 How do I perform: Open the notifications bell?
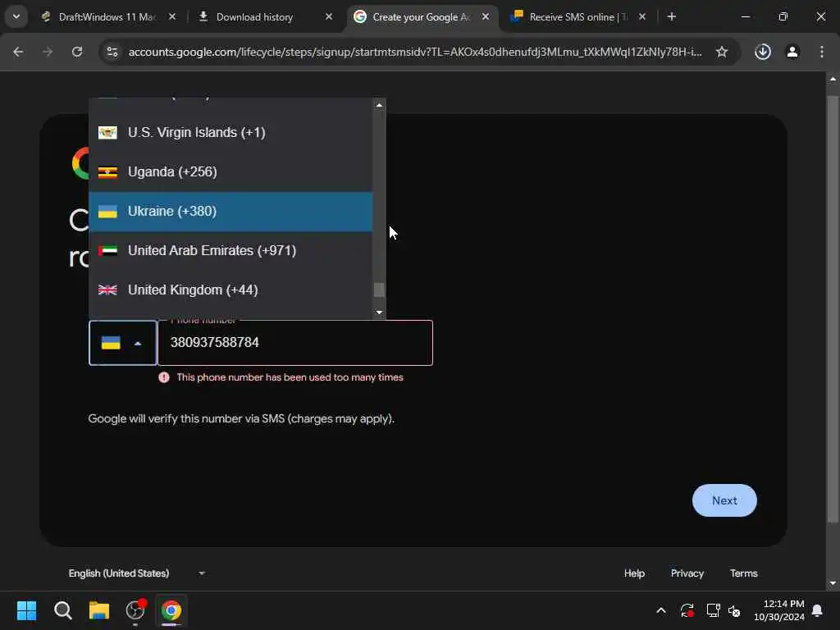(x=818, y=610)
